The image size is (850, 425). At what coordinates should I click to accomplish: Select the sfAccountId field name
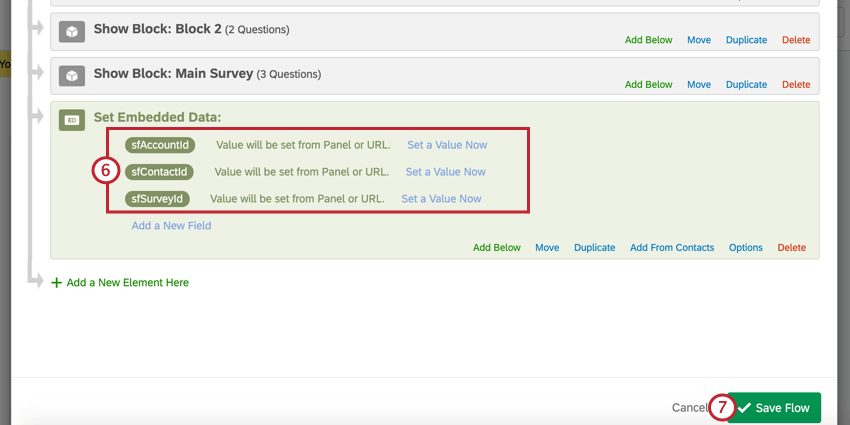(x=160, y=145)
